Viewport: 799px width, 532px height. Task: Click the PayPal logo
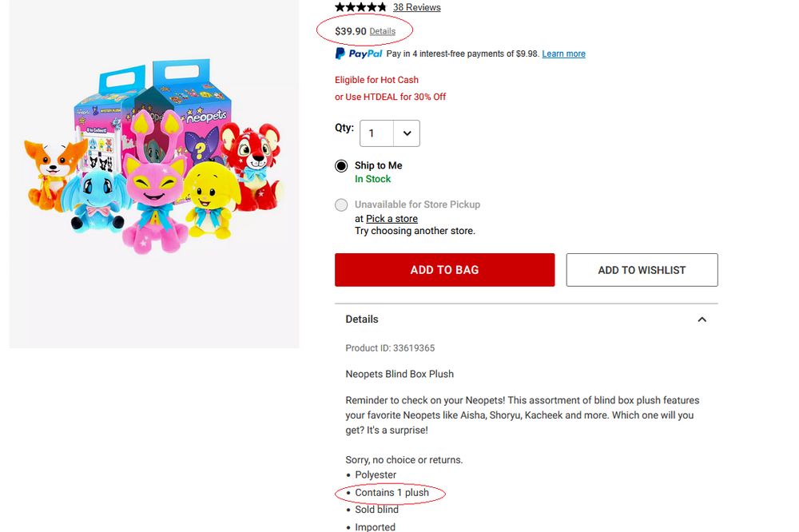[x=359, y=54]
